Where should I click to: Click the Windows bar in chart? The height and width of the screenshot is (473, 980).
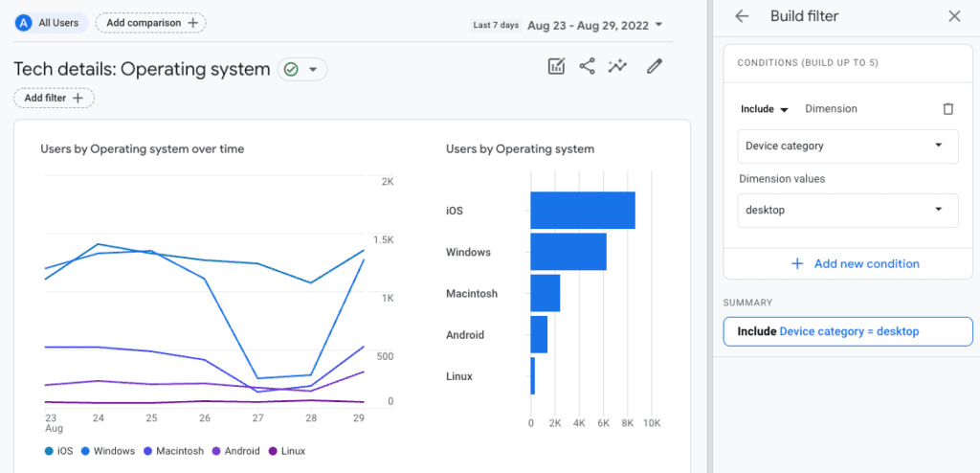point(568,252)
